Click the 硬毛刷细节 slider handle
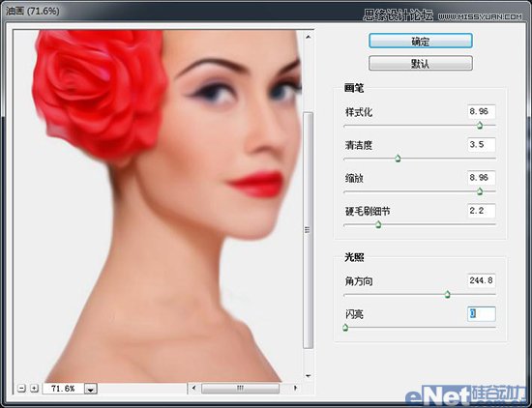 click(378, 224)
